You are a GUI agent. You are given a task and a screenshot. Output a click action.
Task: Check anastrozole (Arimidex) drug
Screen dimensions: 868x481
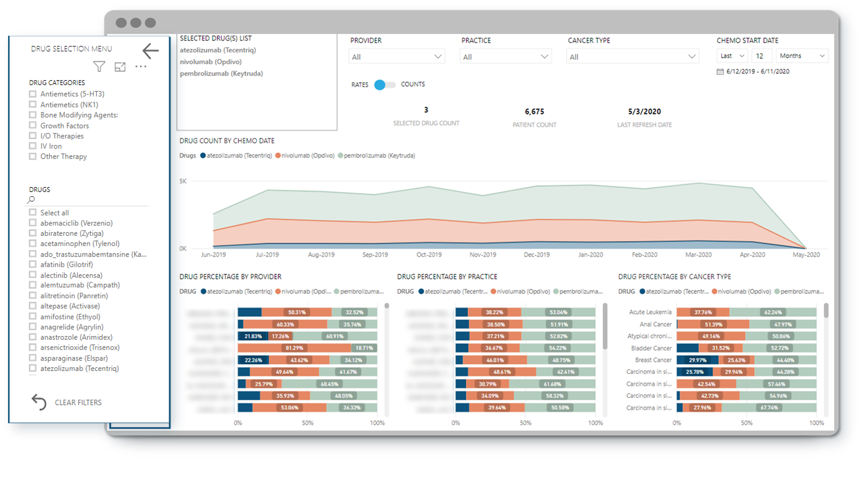(x=33, y=337)
